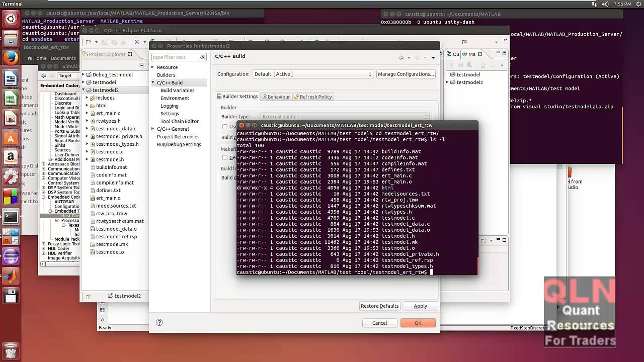Click the Manage Configurations... button
Viewport: 644px width, 362px height.
[406, 74]
